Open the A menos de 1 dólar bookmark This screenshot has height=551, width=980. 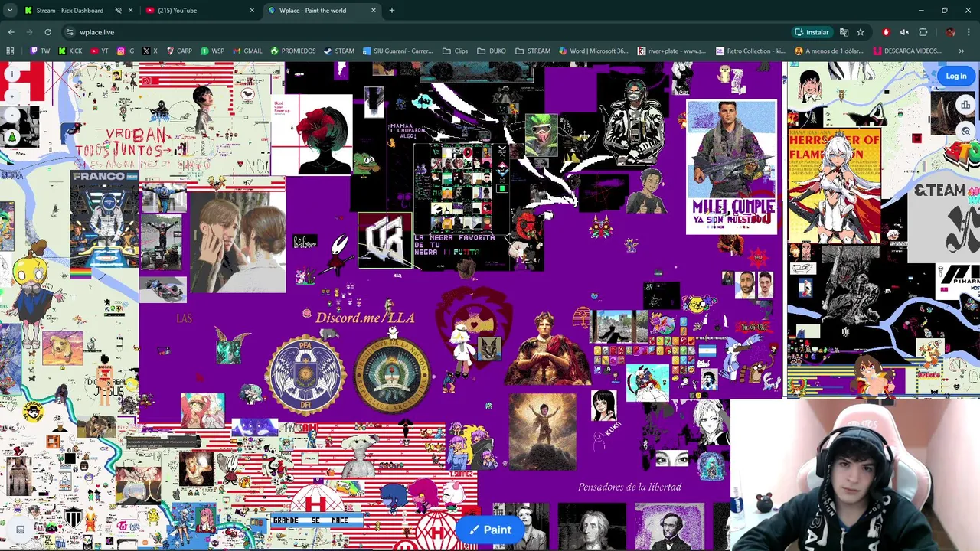(x=829, y=51)
